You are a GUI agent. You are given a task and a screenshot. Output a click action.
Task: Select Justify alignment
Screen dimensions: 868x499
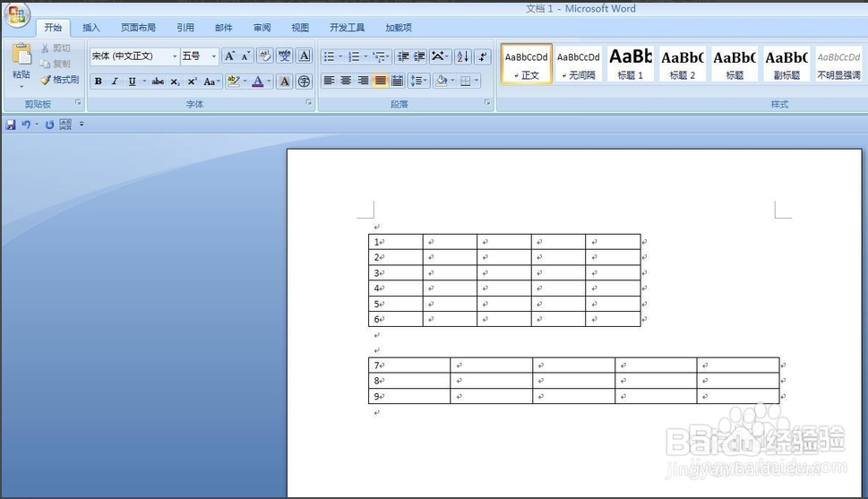(x=381, y=81)
